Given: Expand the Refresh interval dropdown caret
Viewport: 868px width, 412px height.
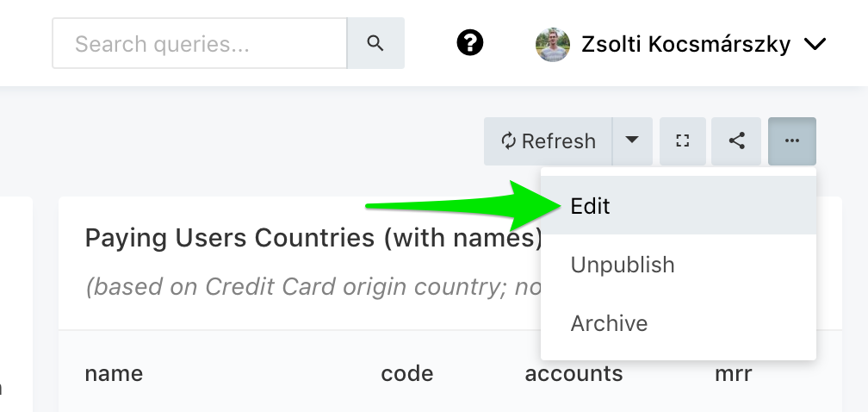Looking at the screenshot, I should (x=632, y=140).
